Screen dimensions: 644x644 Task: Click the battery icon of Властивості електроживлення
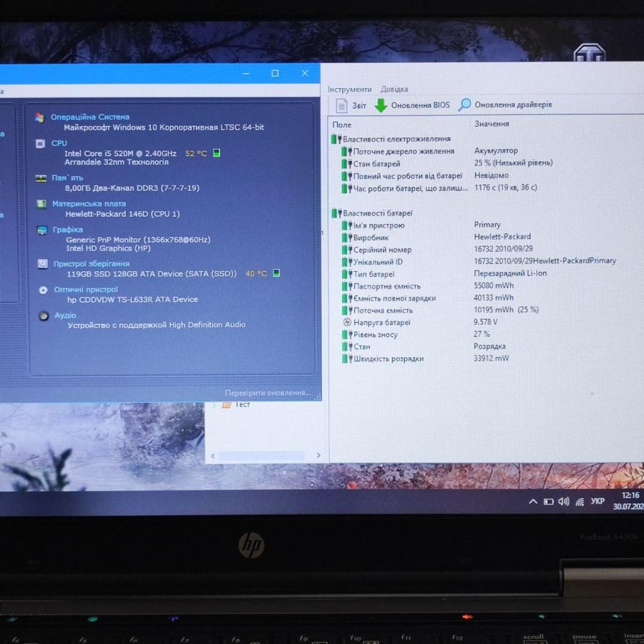pos(336,140)
